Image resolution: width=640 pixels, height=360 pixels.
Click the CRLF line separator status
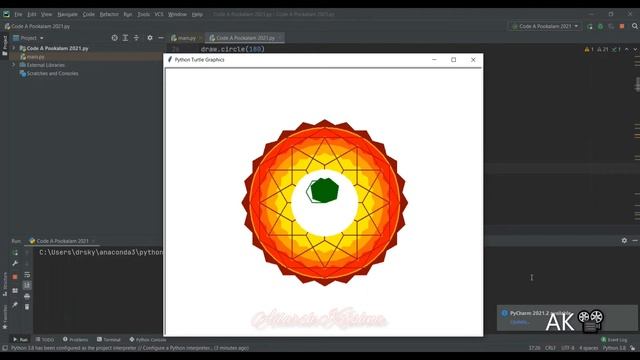(550, 348)
